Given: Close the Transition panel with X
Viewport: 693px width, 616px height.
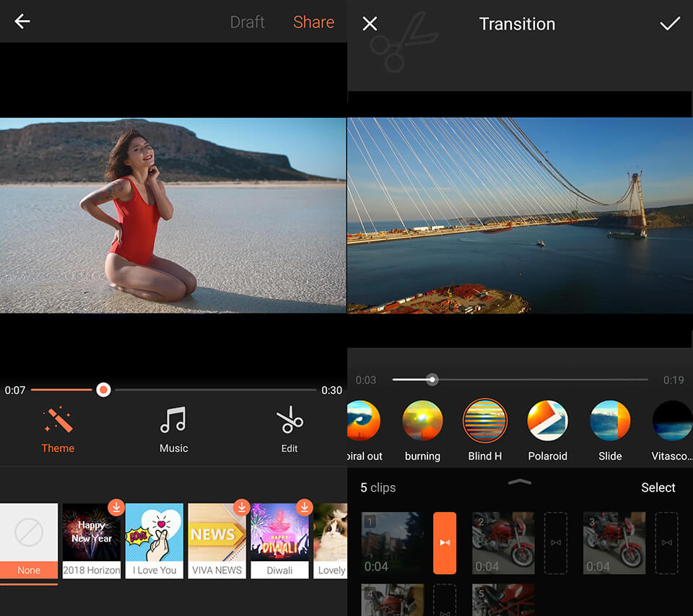Looking at the screenshot, I should (x=370, y=24).
